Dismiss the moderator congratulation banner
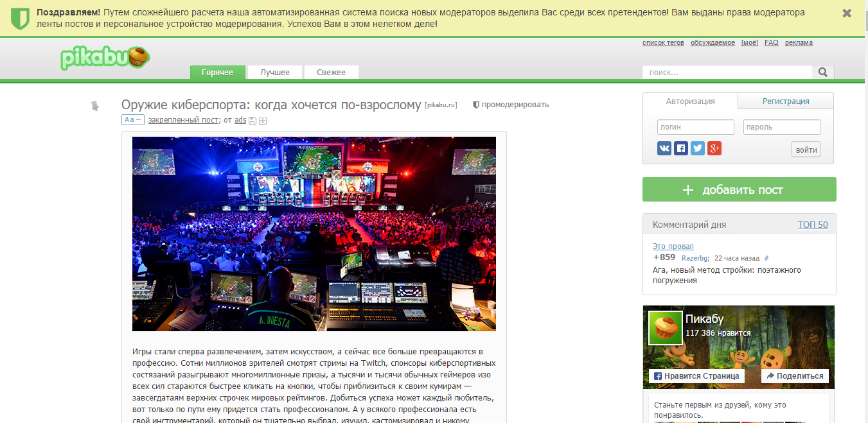 (x=847, y=13)
